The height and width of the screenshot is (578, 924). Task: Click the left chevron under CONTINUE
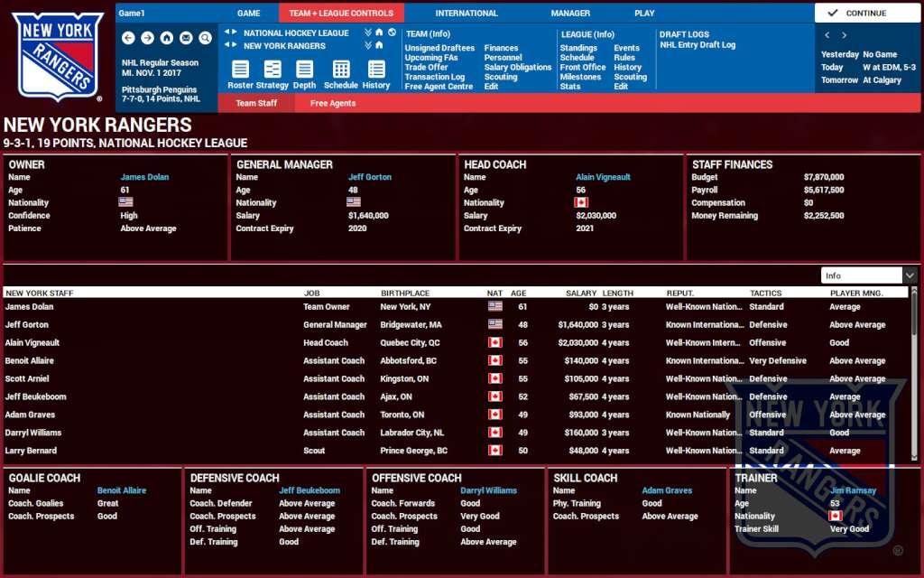pos(827,34)
